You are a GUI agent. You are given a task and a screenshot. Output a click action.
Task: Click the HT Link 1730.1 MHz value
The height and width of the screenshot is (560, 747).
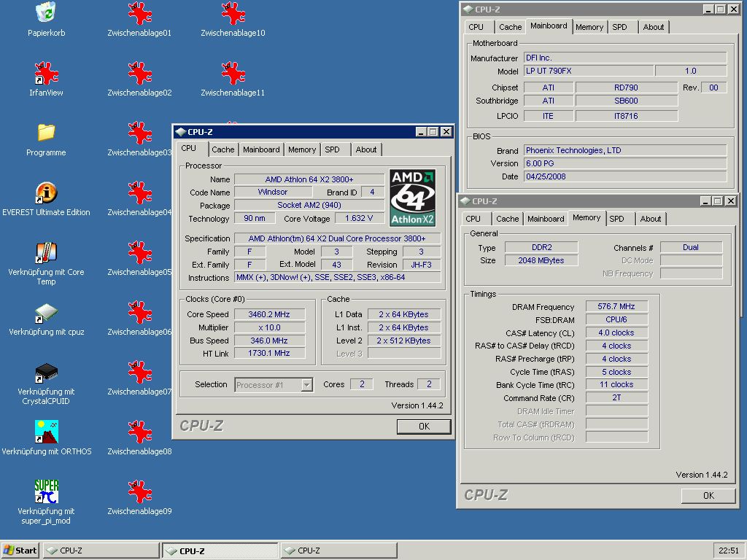(x=269, y=354)
